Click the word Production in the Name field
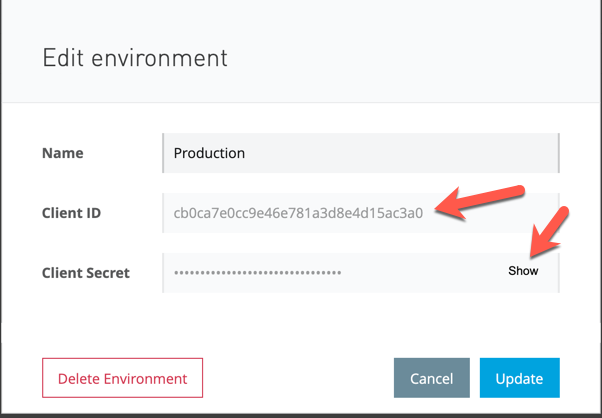 coord(209,154)
